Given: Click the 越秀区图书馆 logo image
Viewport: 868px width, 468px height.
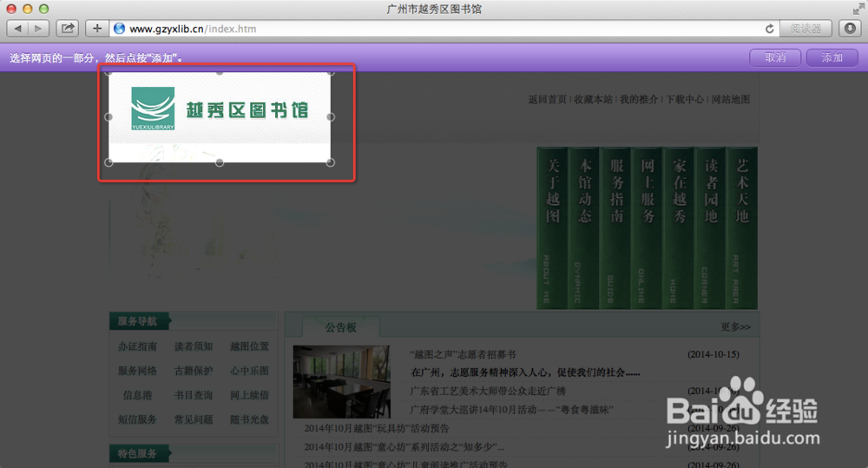Looking at the screenshot, I should click(220, 109).
